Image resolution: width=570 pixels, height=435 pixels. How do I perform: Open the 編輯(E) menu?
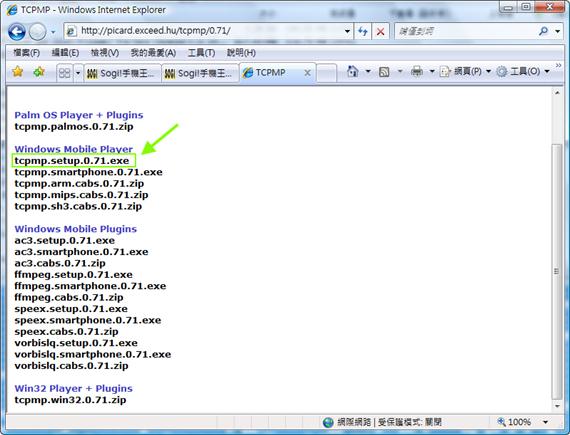pos(65,53)
